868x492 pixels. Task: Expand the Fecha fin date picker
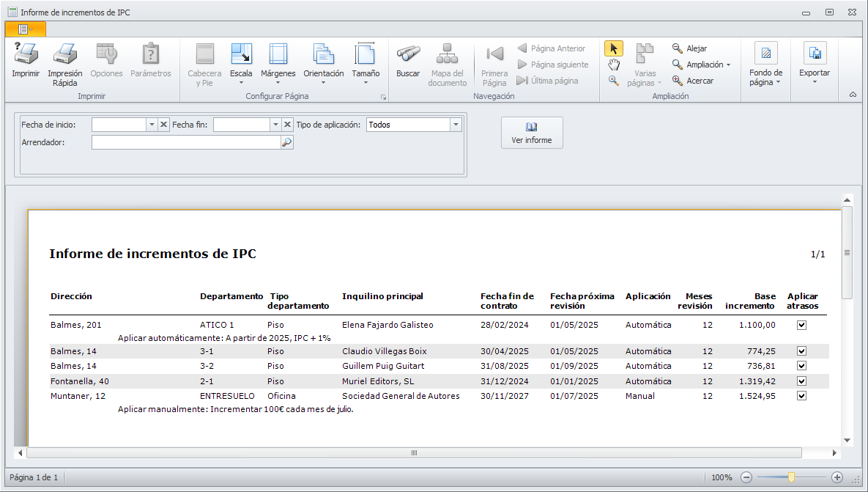pos(275,125)
